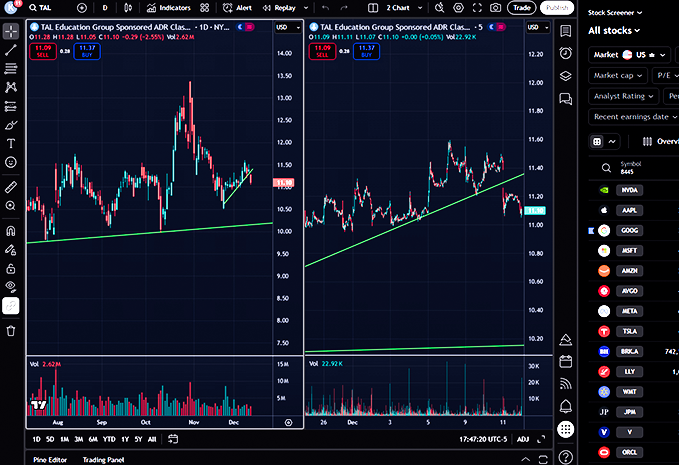Open the Pine Editor tab
Screen dimensions: 679x465
point(50,459)
